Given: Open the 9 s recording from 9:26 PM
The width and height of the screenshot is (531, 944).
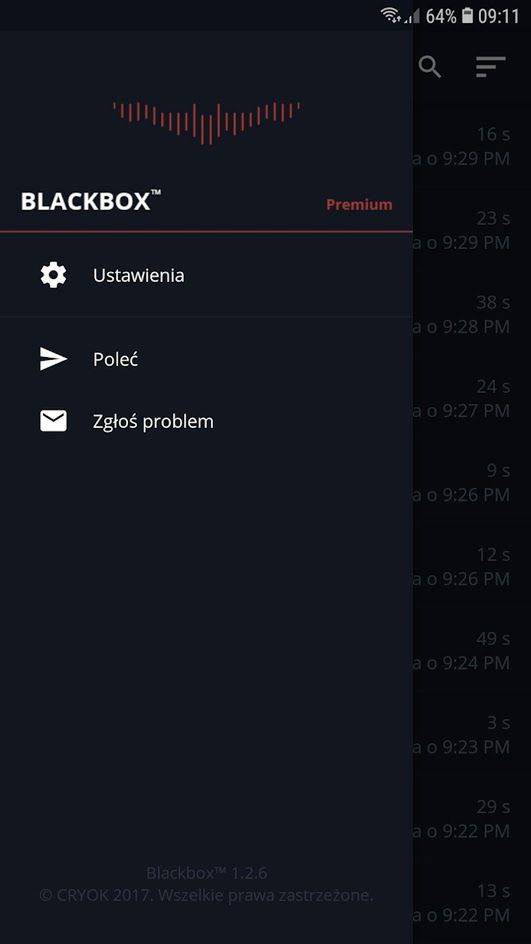Looking at the screenshot, I should pos(472,483).
